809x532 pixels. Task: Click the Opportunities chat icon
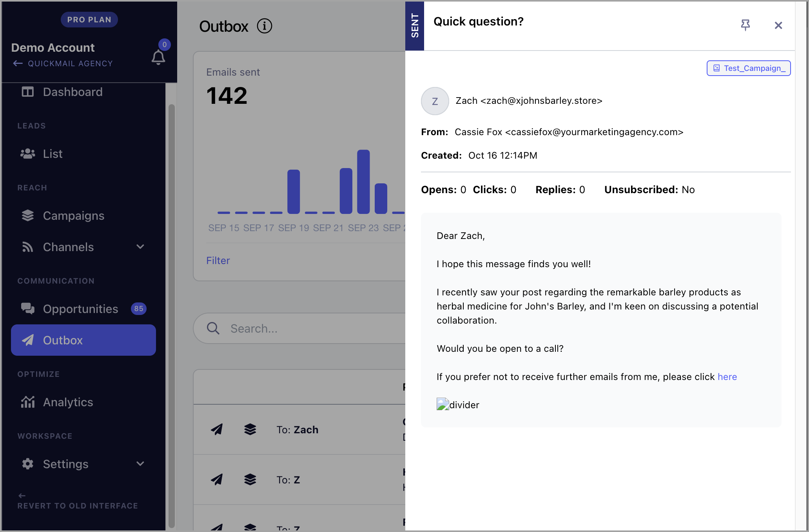(27, 309)
